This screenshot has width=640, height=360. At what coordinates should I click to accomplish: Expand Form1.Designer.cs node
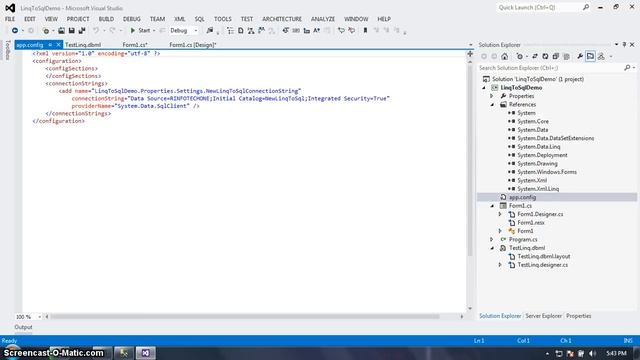tap(500, 214)
